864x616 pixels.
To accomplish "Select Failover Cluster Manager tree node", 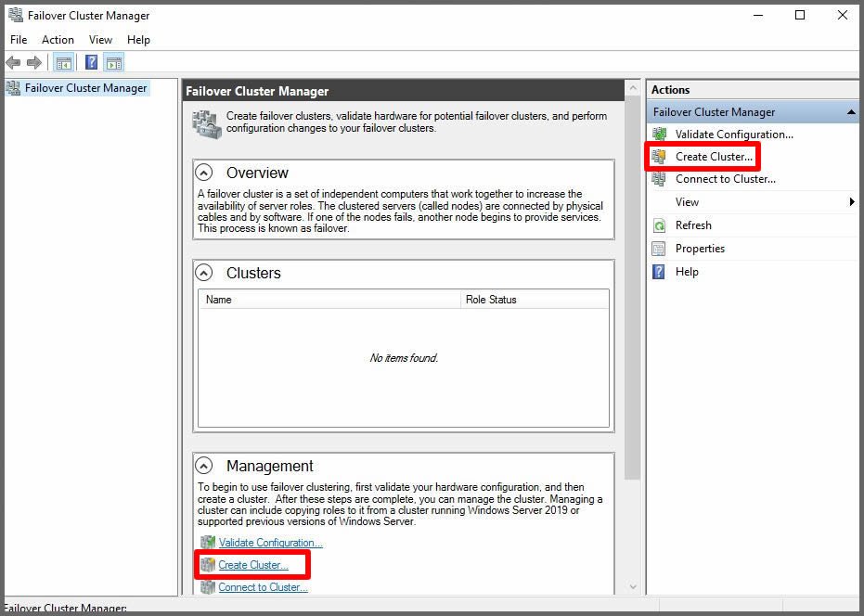I will coord(85,88).
